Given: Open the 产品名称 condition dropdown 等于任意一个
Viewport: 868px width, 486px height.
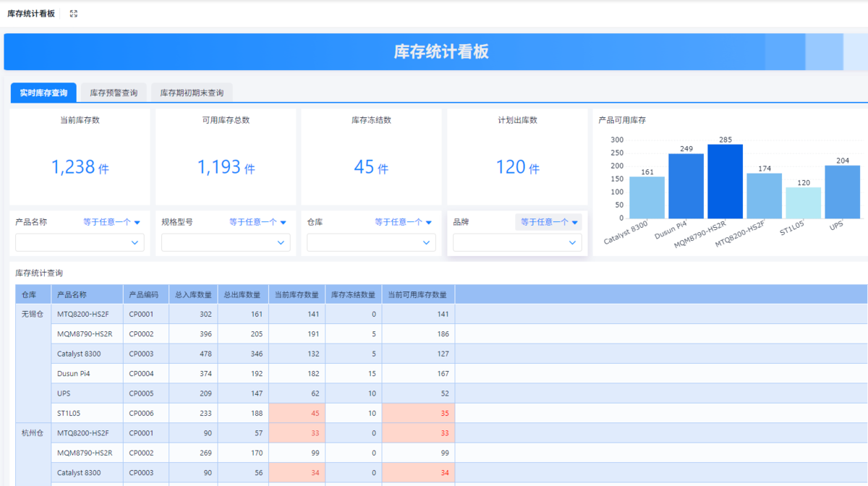Looking at the screenshot, I should (111, 222).
